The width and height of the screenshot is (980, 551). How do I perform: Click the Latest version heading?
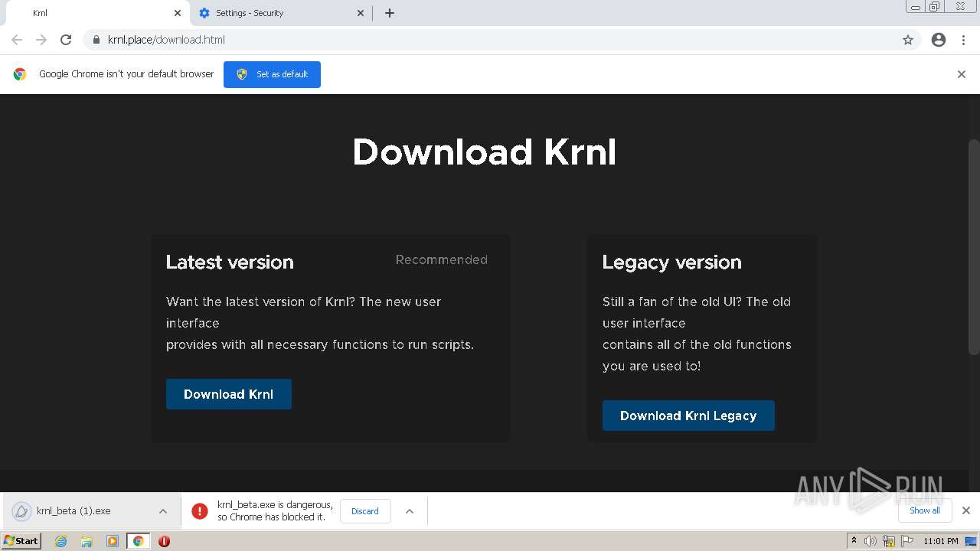coord(230,262)
